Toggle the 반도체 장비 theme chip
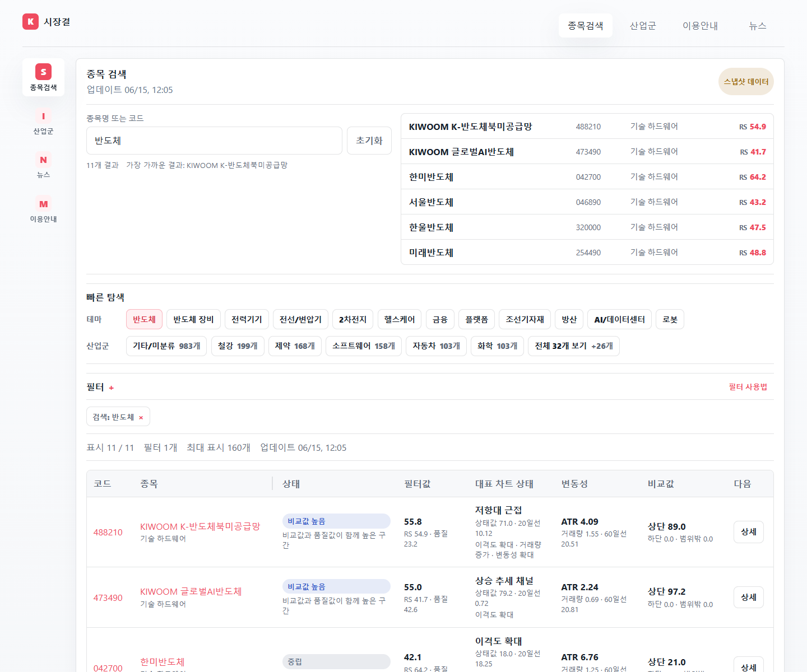Image resolution: width=807 pixels, height=672 pixels. (193, 319)
